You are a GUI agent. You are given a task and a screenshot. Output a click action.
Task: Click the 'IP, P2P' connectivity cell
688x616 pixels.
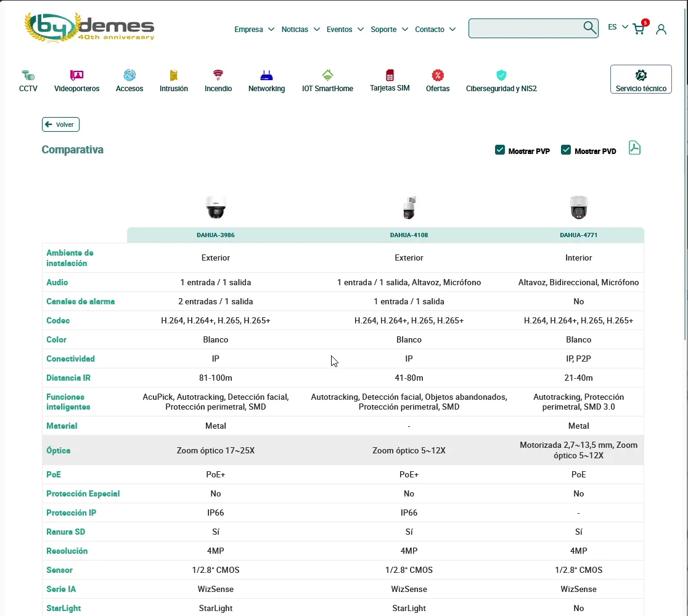578,359
